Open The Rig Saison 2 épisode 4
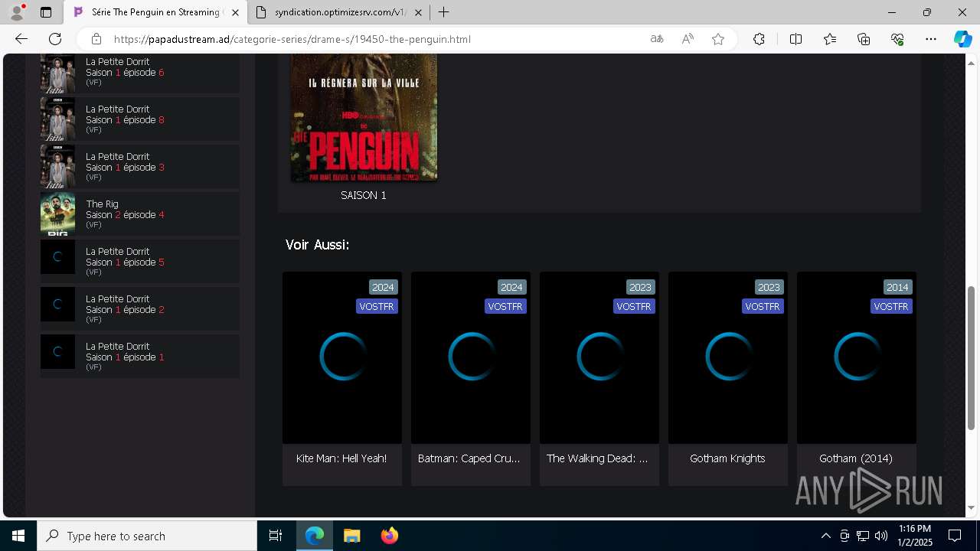The image size is (980, 551). tap(140, 214)
